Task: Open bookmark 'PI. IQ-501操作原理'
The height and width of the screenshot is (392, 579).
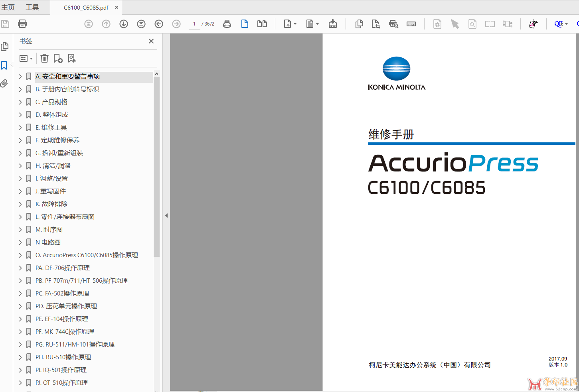Action: tap(61, 370)
